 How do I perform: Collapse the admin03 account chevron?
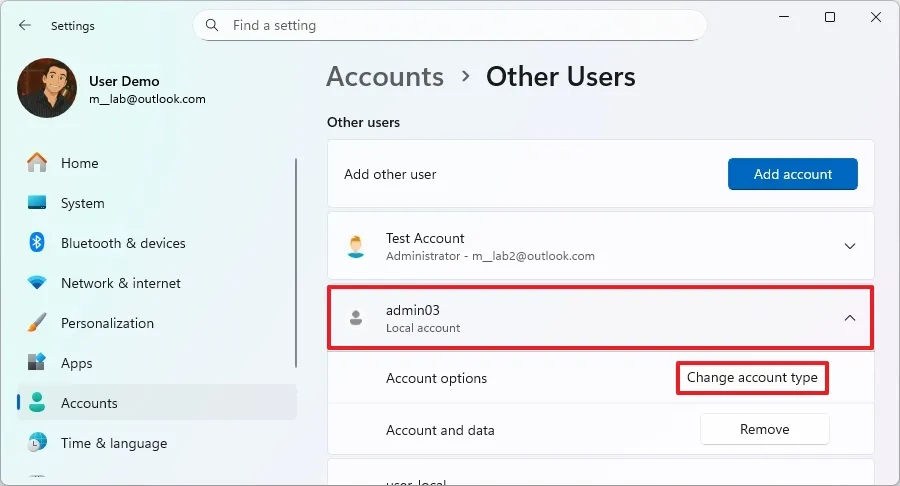pos(850,318)
